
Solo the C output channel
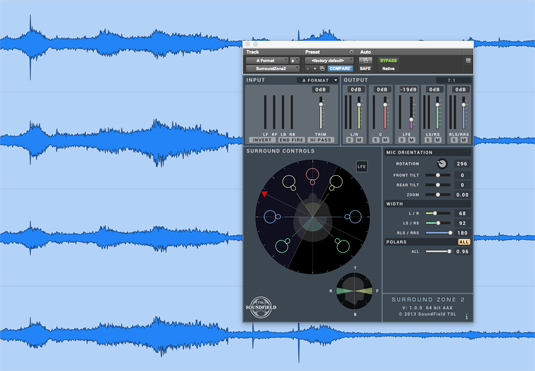coord(375,140)
